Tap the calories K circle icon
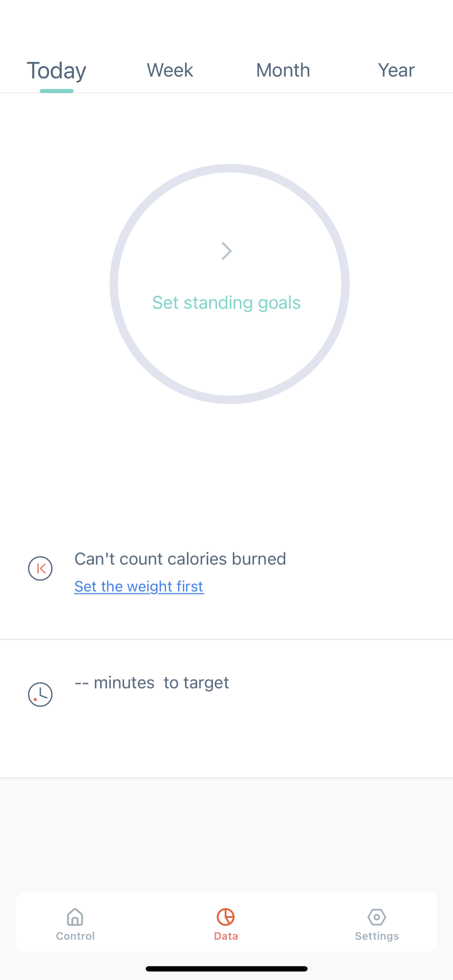Viewport: 453px width, 980px height. tap(40, 568)
